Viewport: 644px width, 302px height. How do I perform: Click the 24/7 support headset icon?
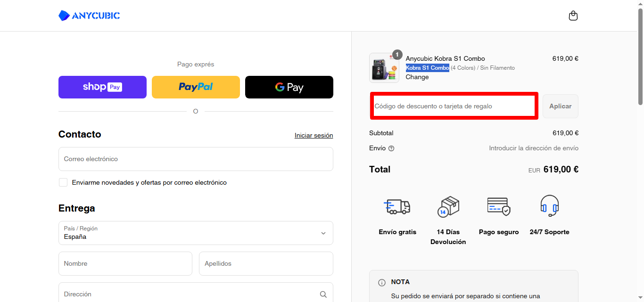(549, 206)
